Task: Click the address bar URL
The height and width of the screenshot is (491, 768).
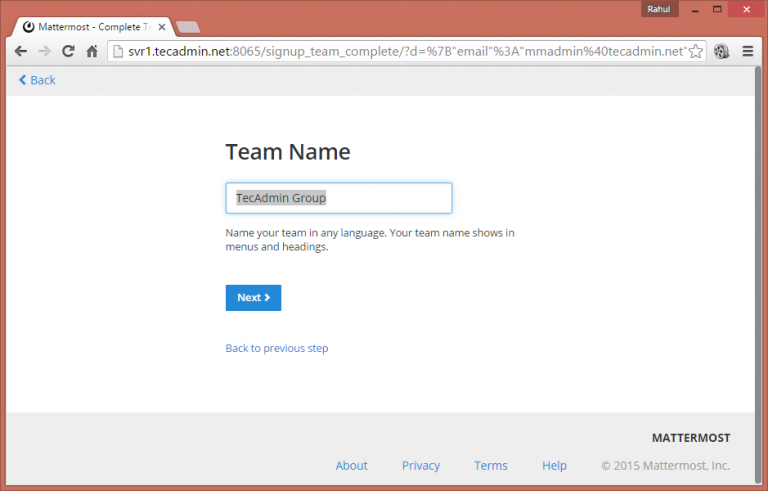Action: 400,51
